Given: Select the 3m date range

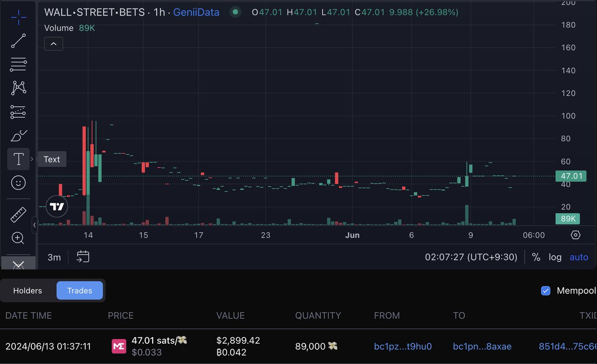Looking at the screenshot, I should (54, 257).
